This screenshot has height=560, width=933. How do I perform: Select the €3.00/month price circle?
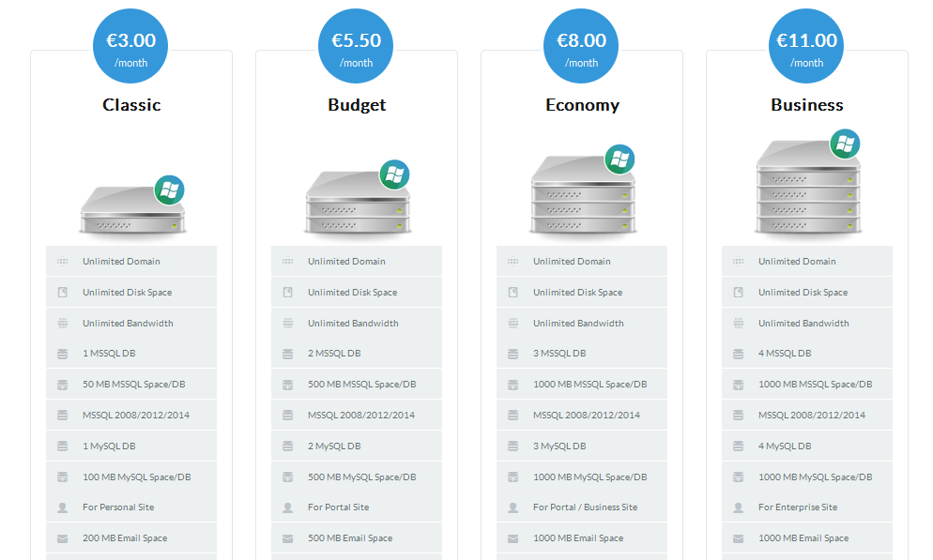click(130, 46)
